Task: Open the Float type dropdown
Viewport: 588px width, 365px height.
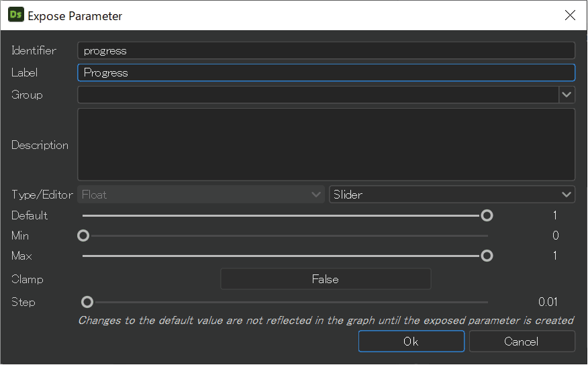Action: point(201,195)
